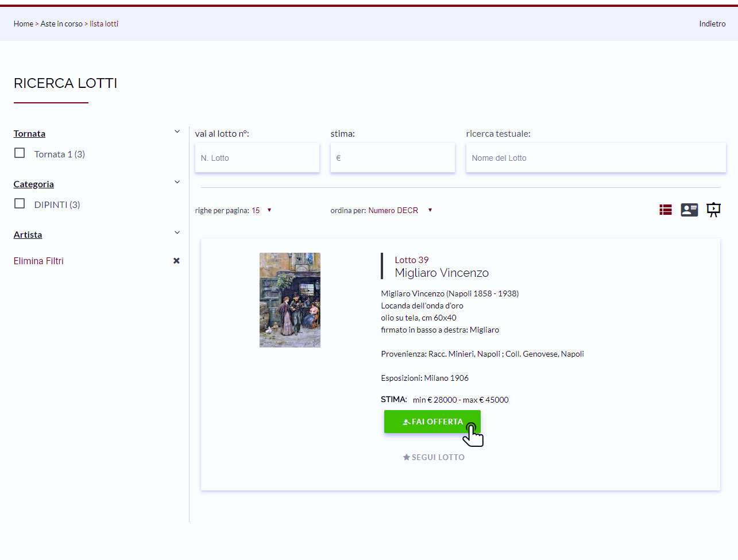Open the Migliaro painting thumbnail

pyautogui.click(x=290, y=300)
